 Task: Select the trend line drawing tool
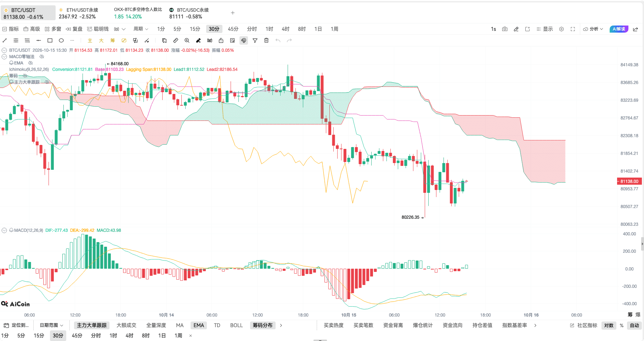(x=5, y=40)
